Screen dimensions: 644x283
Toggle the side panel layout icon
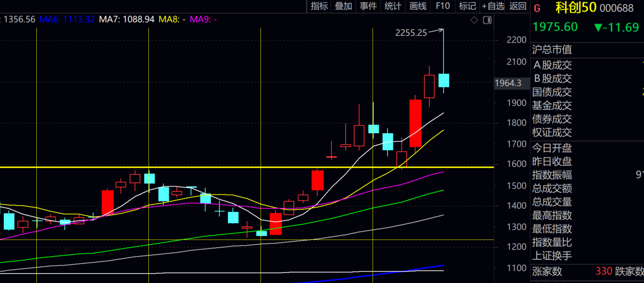coord(487,20)
